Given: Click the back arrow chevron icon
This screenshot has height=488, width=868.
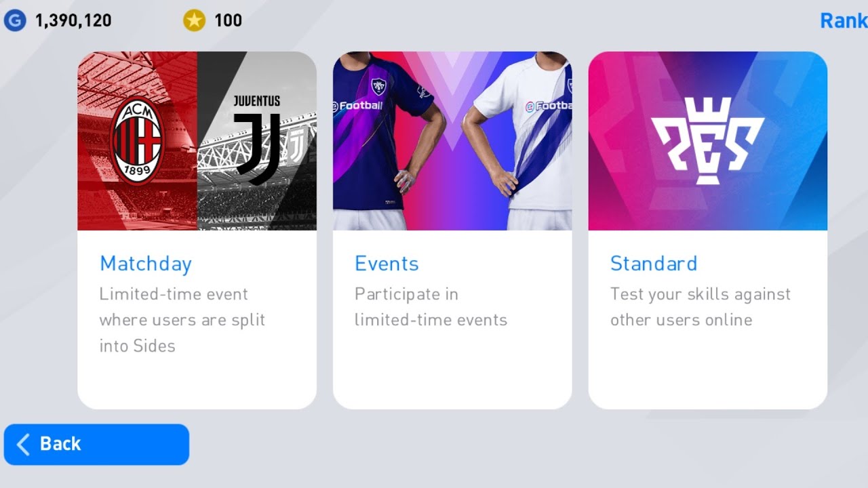Looking at the screenshot, I should pos(23,445).
